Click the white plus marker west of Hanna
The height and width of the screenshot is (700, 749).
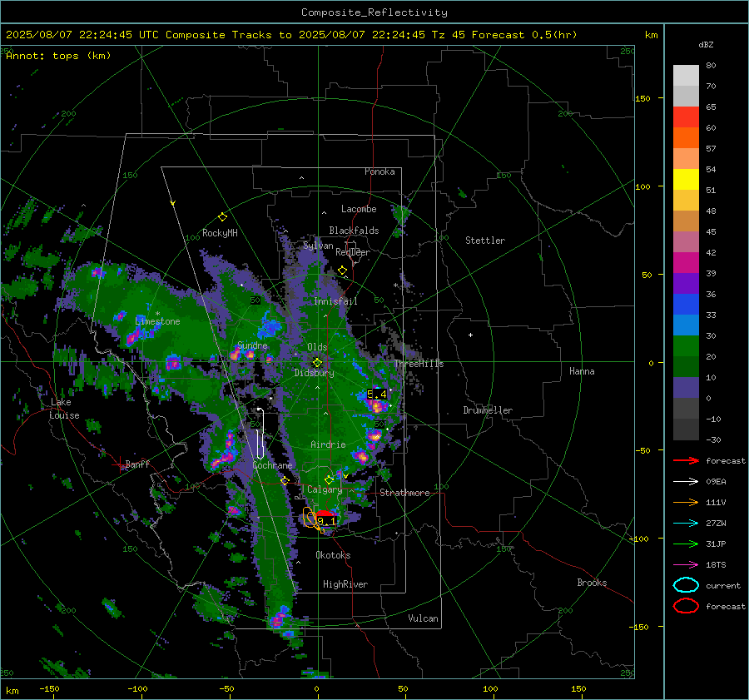pyautogui.click(x=470, y=335)
